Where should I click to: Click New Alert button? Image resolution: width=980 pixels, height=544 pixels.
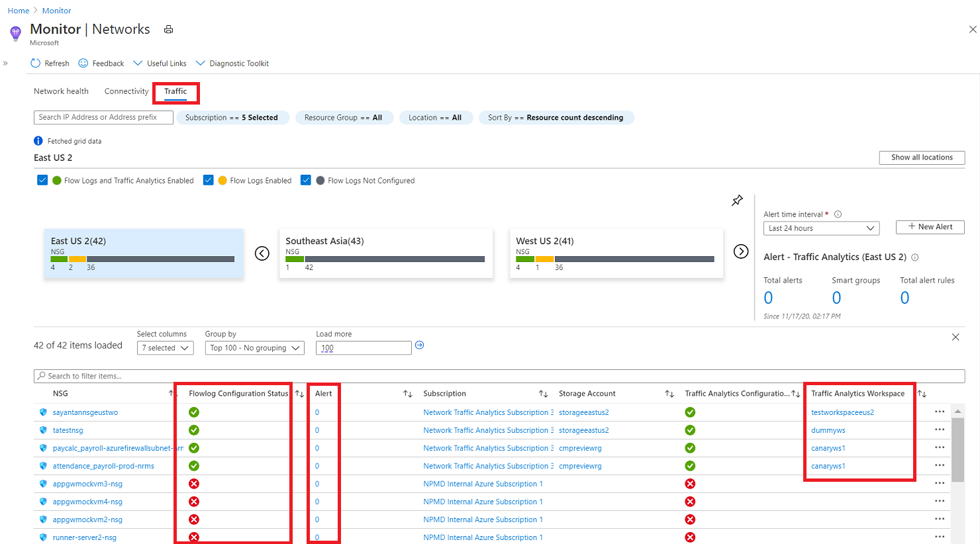click(x=930, y=227)
